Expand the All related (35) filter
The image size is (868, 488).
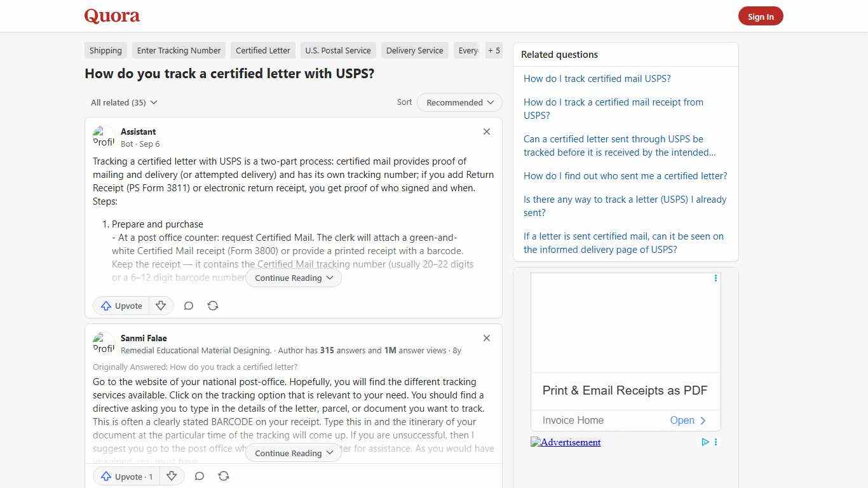click(x=124, y=102)
